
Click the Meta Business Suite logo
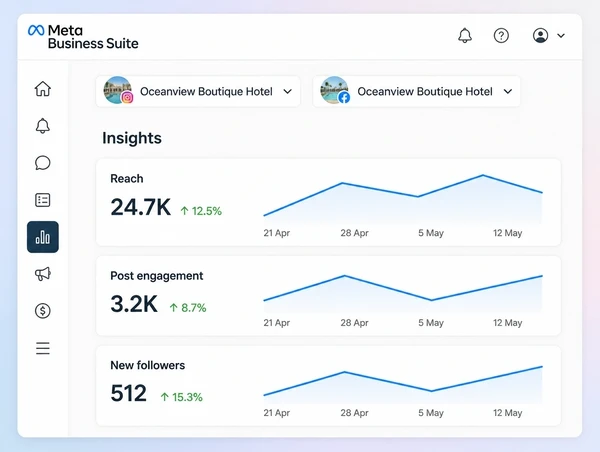click(x=83, y=37)
